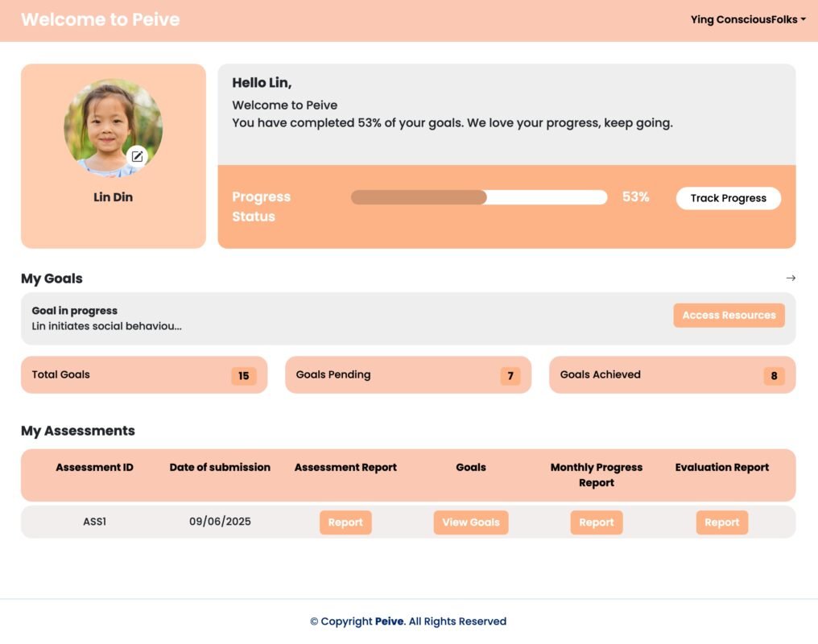The image size is (818, 644).
Task: Select the Total Goals card
Action: pyautogui.click(x=143, y=375)
